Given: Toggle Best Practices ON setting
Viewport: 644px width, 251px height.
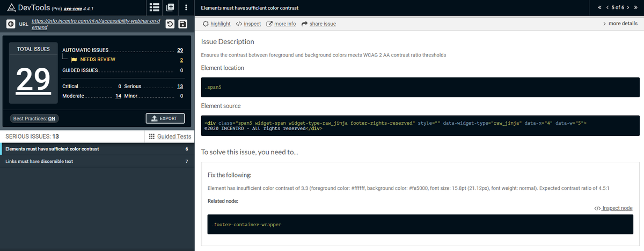Looking at the screenshot, I should coord(33,118).
